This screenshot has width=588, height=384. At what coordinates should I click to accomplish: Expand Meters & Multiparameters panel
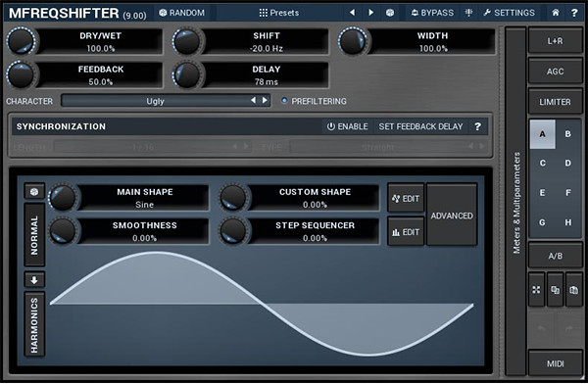tap(516, 203)
